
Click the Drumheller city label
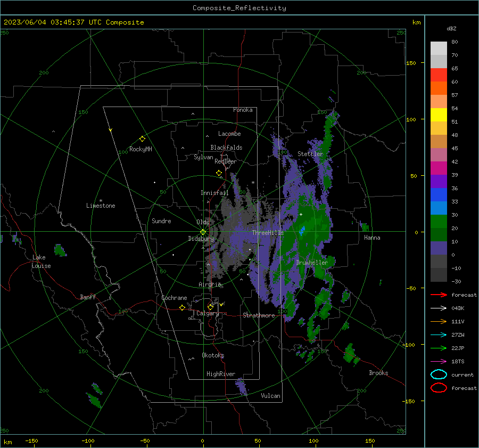(312, 263)
